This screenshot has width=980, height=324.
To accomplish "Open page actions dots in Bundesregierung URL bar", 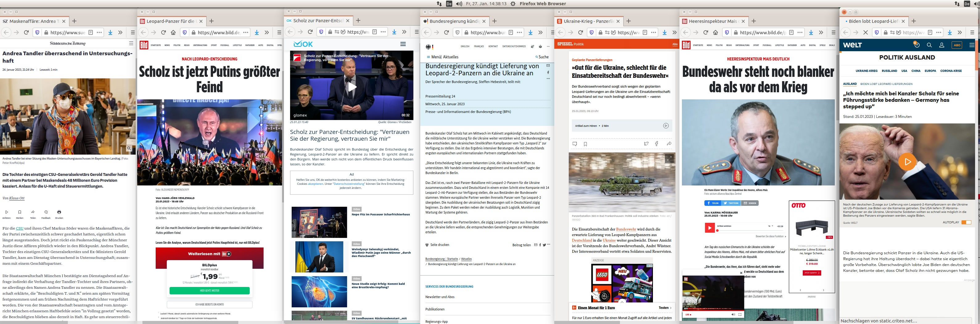I will pos(519,32).
